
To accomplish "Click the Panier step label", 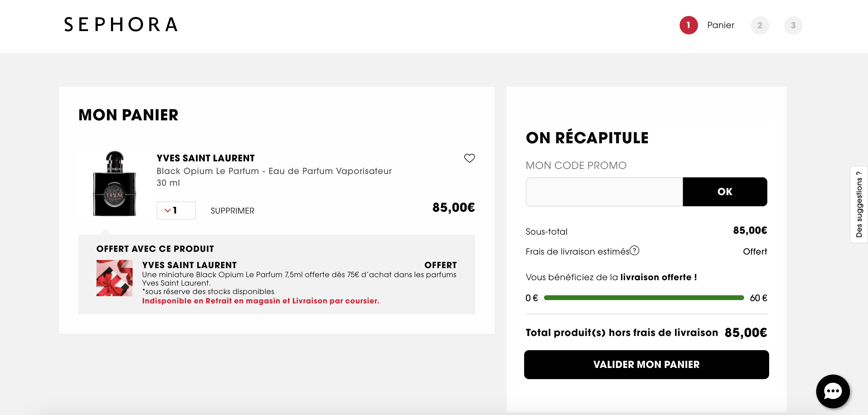I will point(720,25).
